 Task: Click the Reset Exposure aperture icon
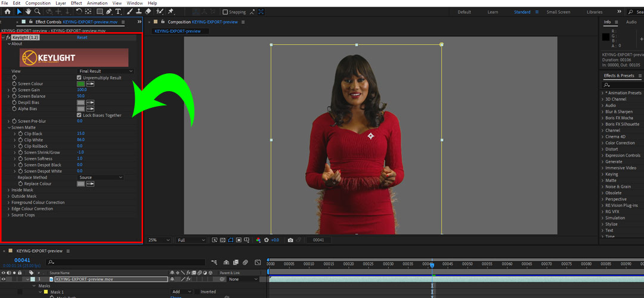tap(267, 240)
